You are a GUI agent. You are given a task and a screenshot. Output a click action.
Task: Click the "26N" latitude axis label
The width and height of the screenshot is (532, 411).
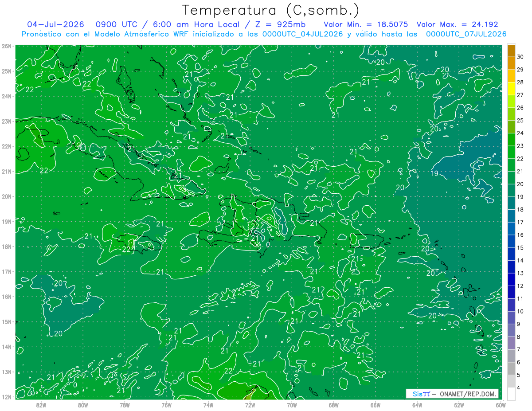(x=6, y=46)
